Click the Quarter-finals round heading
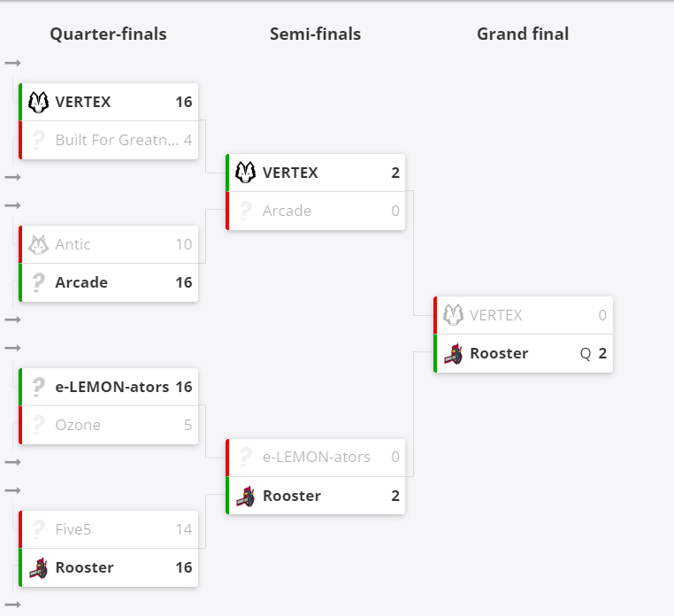674x616 pixels. [108, 34]
